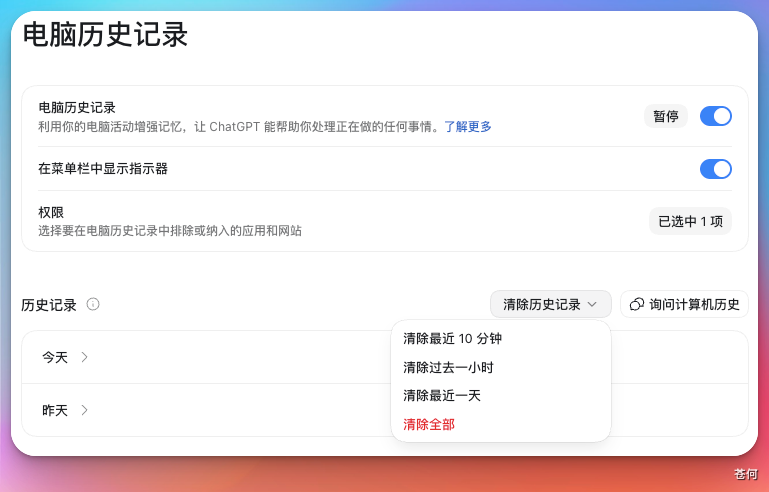
Task: Click the chat bubble icon in 询问计算机历史
Action: 637,305
